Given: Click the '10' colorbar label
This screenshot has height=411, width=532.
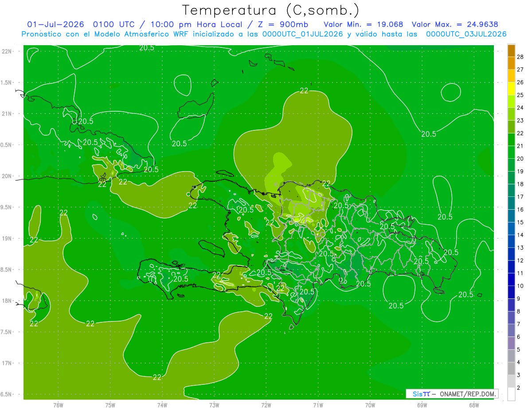Looking at the screenshot, I should [520, 286].
